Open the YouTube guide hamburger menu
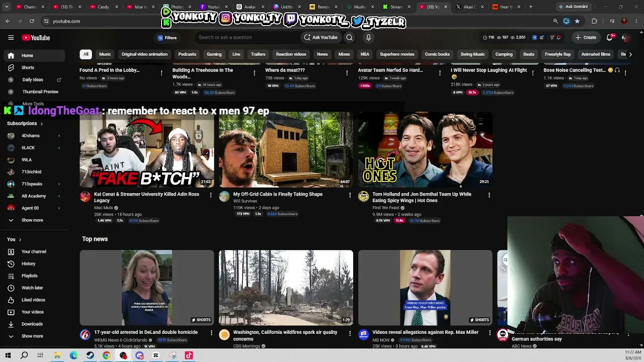This screenshot has height=362, width=644. click(x=11, y=38)
